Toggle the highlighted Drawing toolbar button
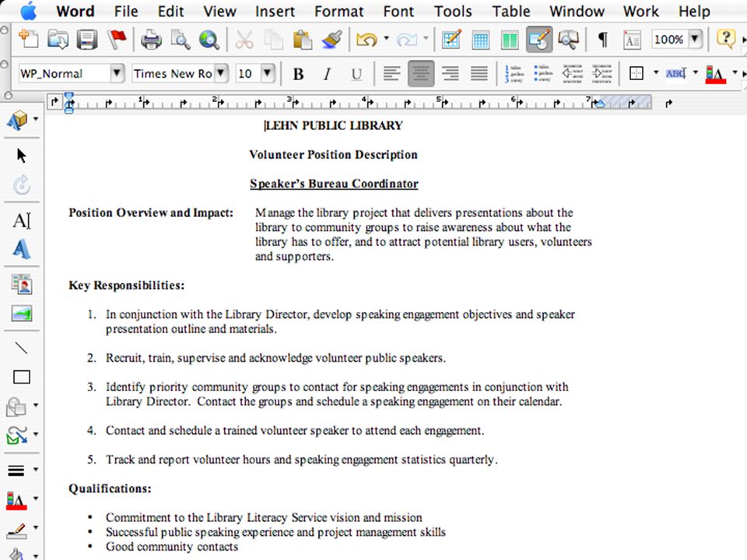 point(539,39)
